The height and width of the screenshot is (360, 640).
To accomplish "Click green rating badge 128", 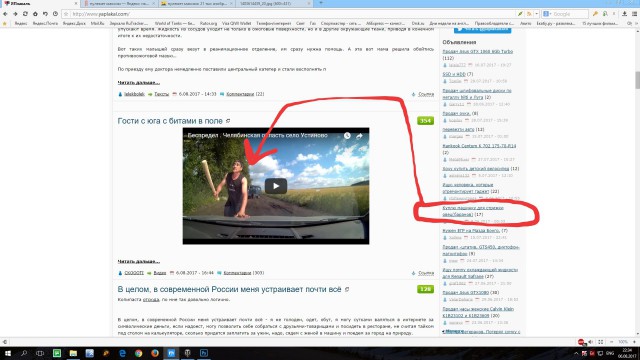I will (x=425, y=289).
